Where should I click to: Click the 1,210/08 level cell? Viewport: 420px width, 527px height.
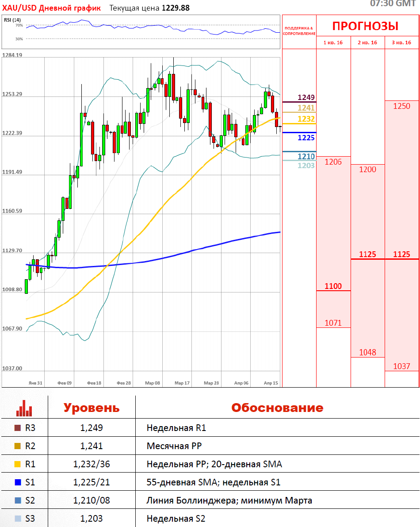[x=92, y=500]
